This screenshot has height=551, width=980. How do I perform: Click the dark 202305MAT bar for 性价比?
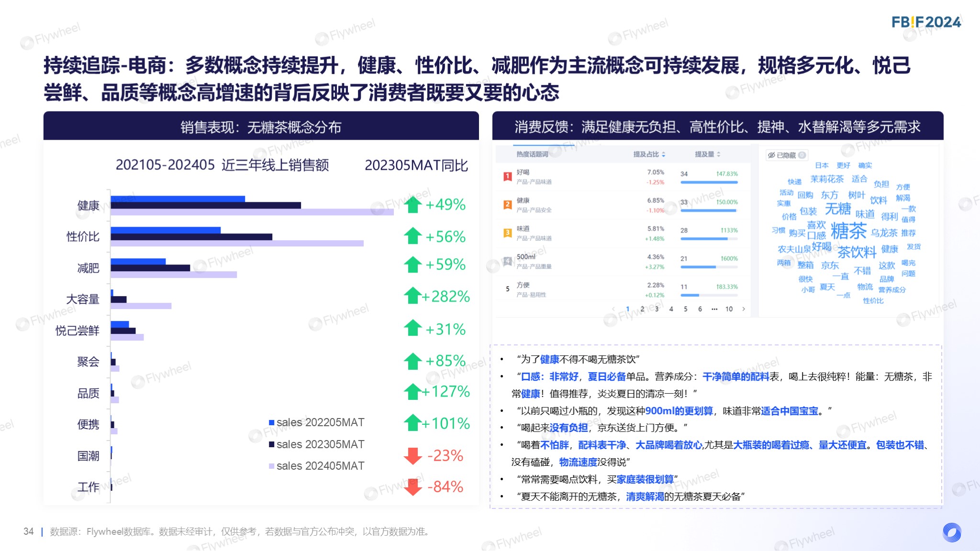tap(191, 237)
